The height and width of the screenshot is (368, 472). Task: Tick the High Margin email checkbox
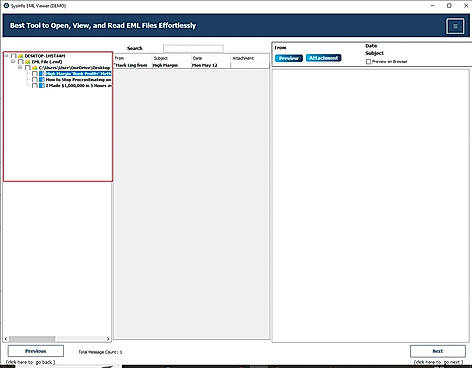[35, 74]
